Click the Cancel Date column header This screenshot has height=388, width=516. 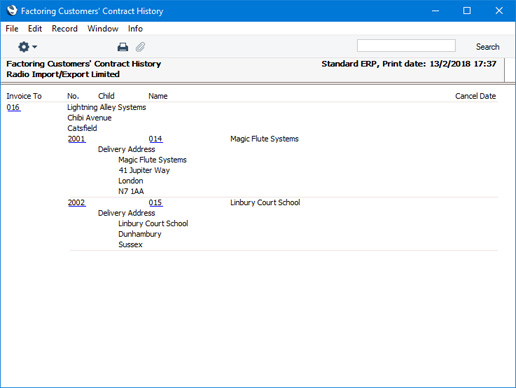(475, 96)
